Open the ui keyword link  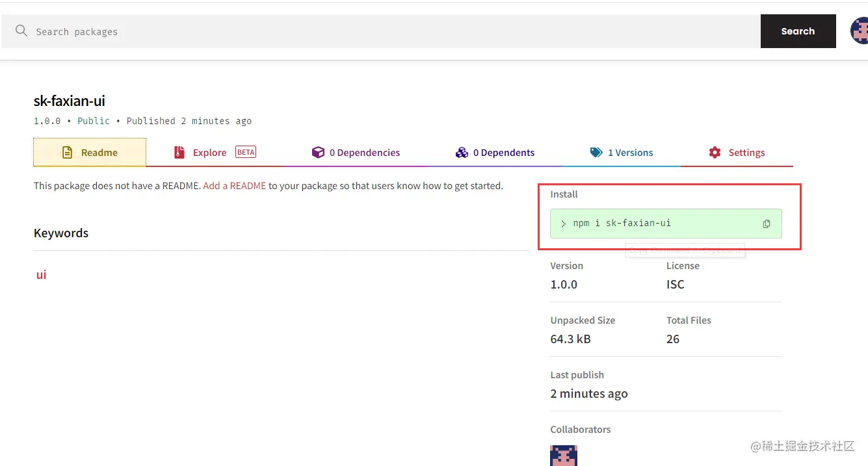click(41, 274)
